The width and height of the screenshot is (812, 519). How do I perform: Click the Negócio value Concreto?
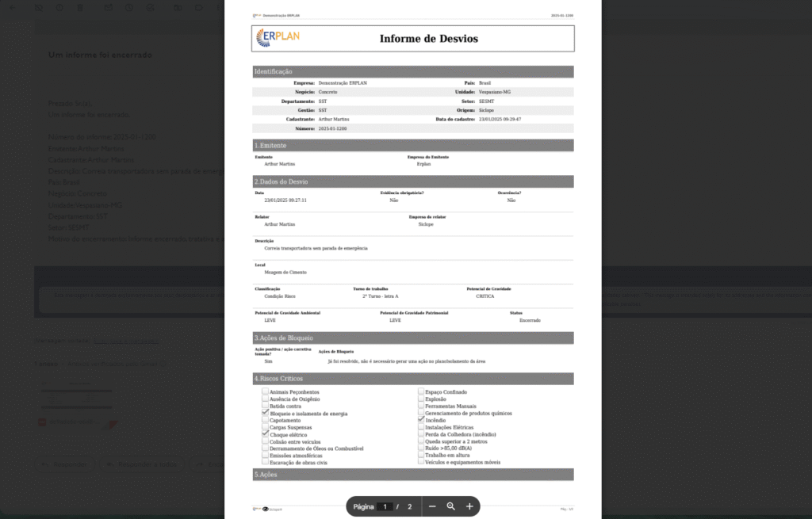(x=327, y=92)
